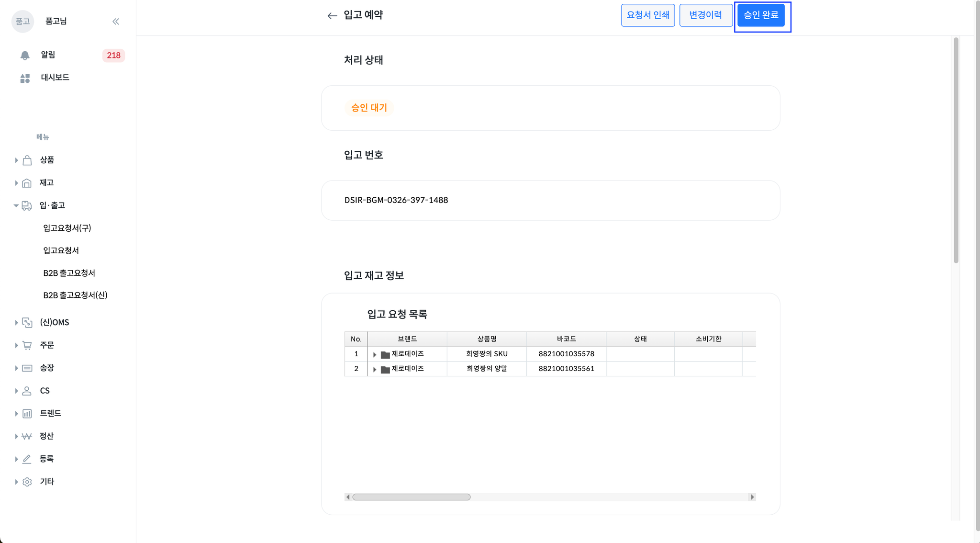Click the 정산 won currency icon
This screenshot has height=543, width=980.
click(27, 436)
